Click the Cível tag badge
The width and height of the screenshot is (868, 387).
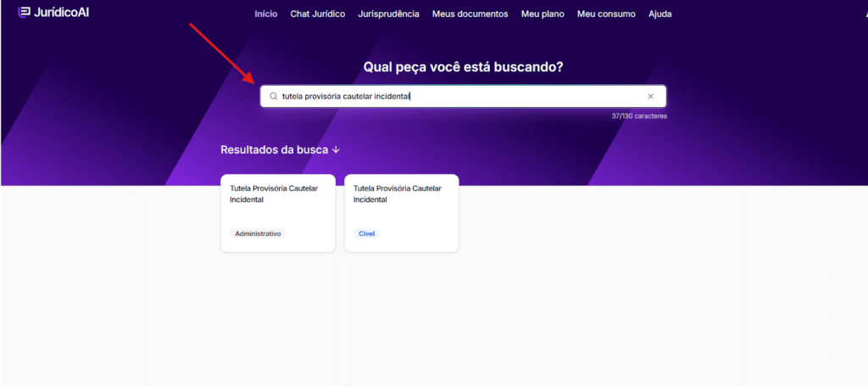[x=366, y=233]
